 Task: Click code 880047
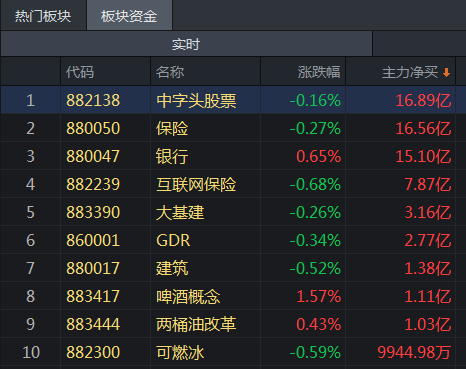[93, 156]
